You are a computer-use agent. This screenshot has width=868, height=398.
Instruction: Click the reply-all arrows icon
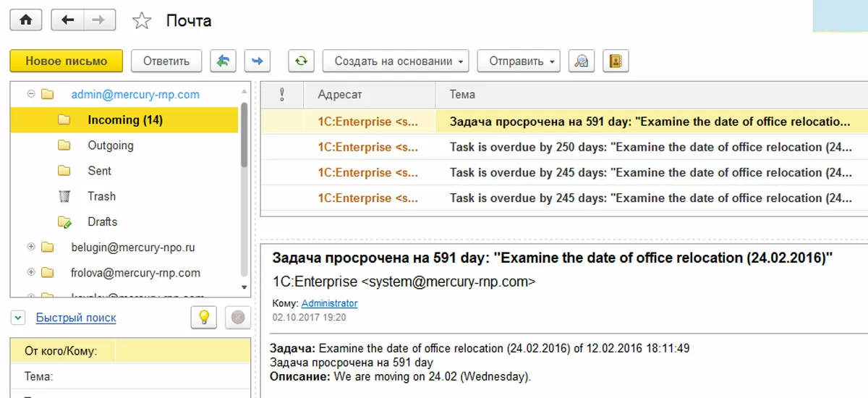pyautogui.click(x=224, y=62)
